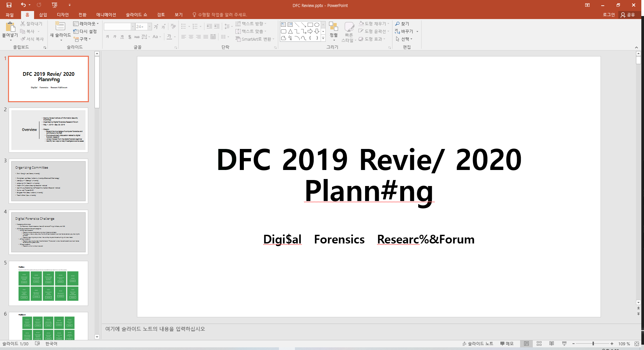Image resolution: width=644 pixels, height=350 pixels.
Task: Click the clear all formatting icon
Action: pyautogui.click(x=173, y=26)
